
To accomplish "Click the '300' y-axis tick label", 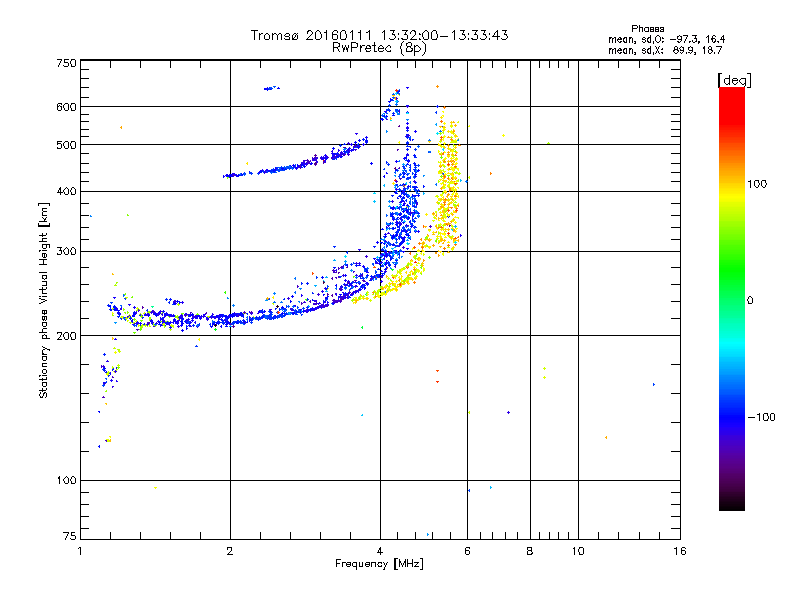I will point(66,251).
